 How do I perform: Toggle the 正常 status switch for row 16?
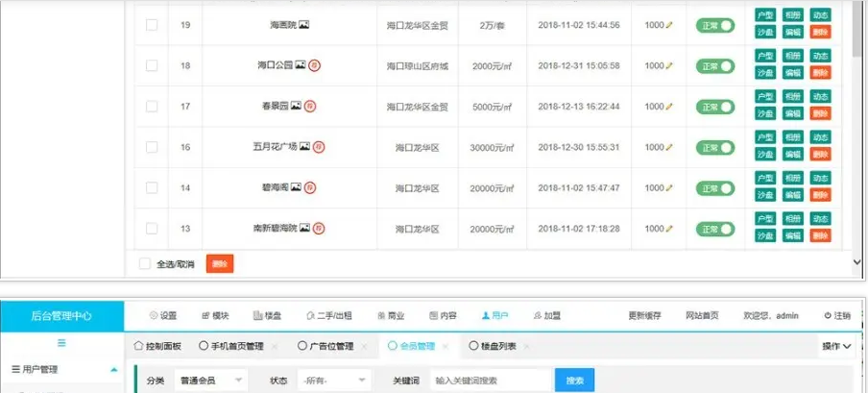click(x=715, y=147)
